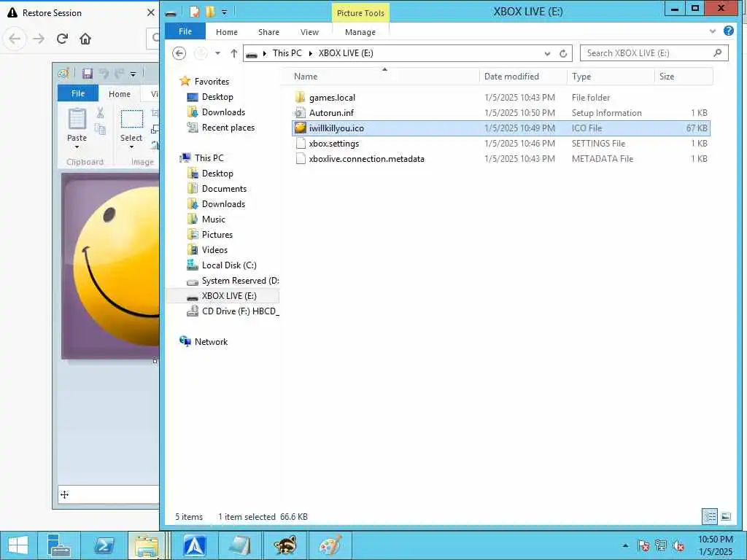The image size is (747, 560).
Task: Go back with Explorer's back arrow
Action: pos(179,52)
